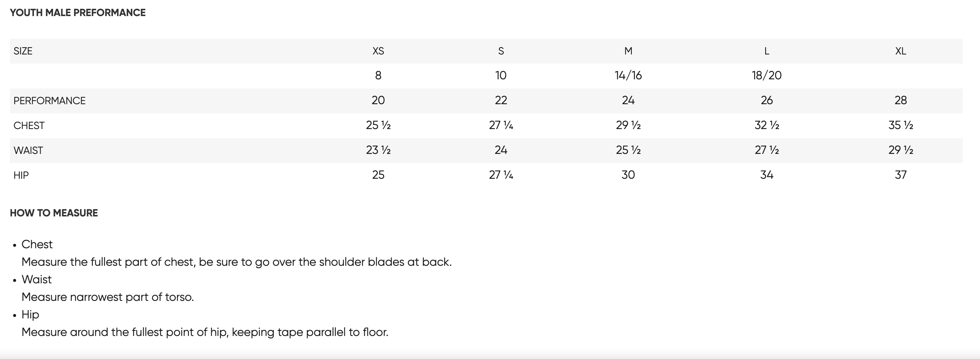Click the hip value 37 for XL
This screenshot has width=980, height=359.
point(900,175)
